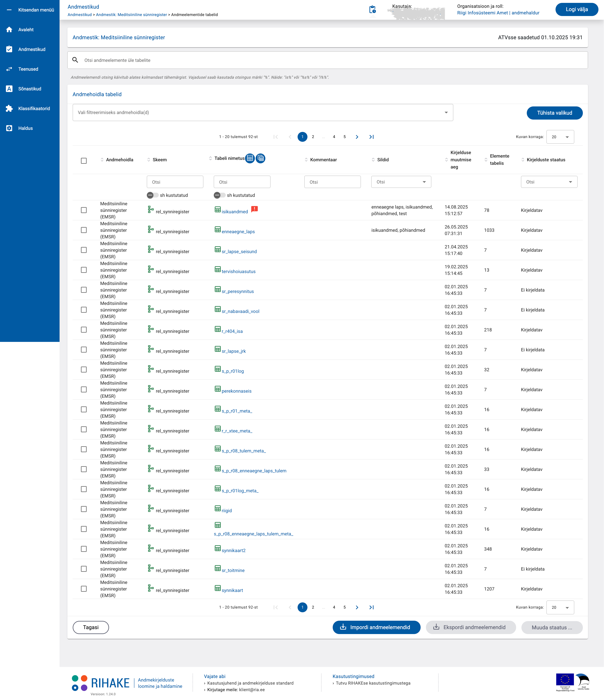Toggle sh kustutatud switch under Skeem
Viewport: 604px width, 700px height.
click(x=152, y=195)
